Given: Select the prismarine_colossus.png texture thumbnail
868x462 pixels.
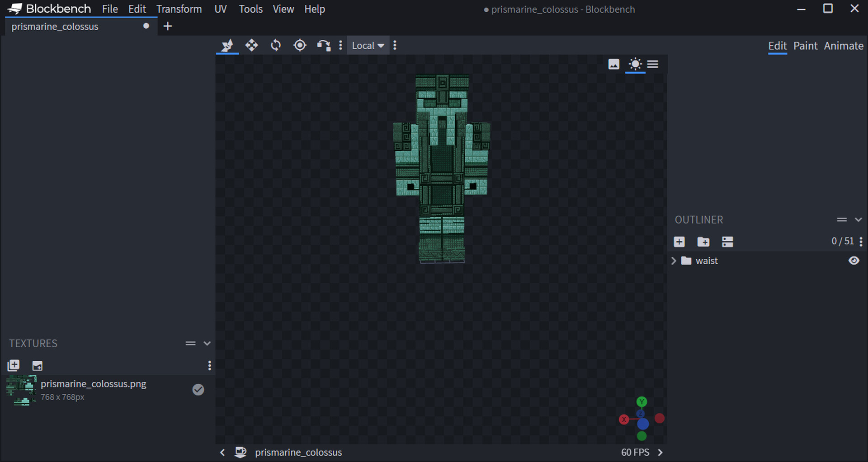Looking at the screenshot, I should tap(21, 389).
